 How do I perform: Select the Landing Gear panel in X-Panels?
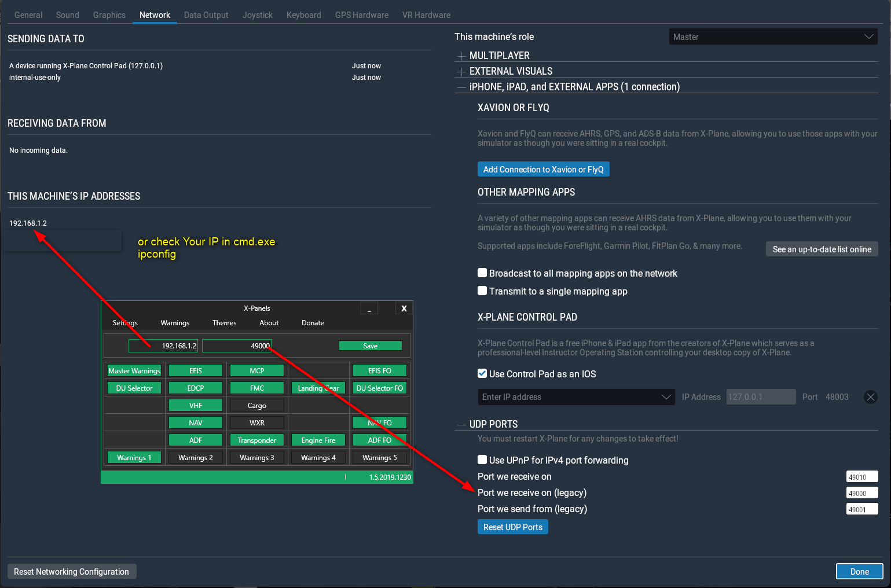318,388
